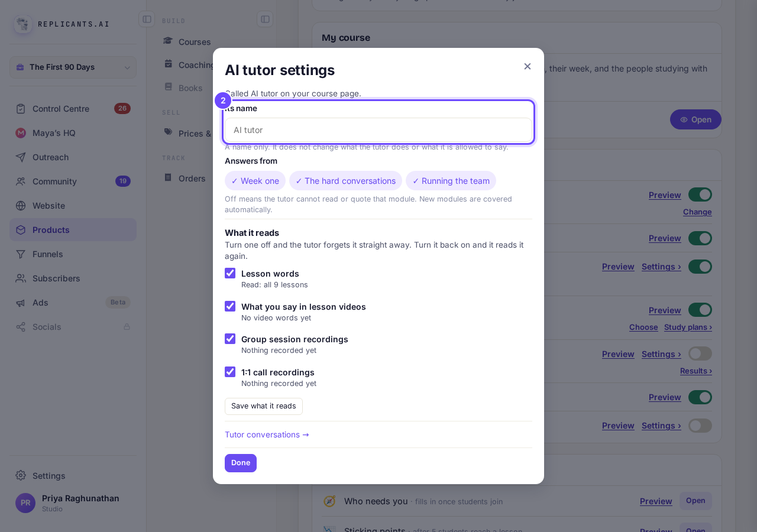Viewport: 757px width, 532px height.
Task: Uncheck What you say in lesson videos
Action: [230, 306]
